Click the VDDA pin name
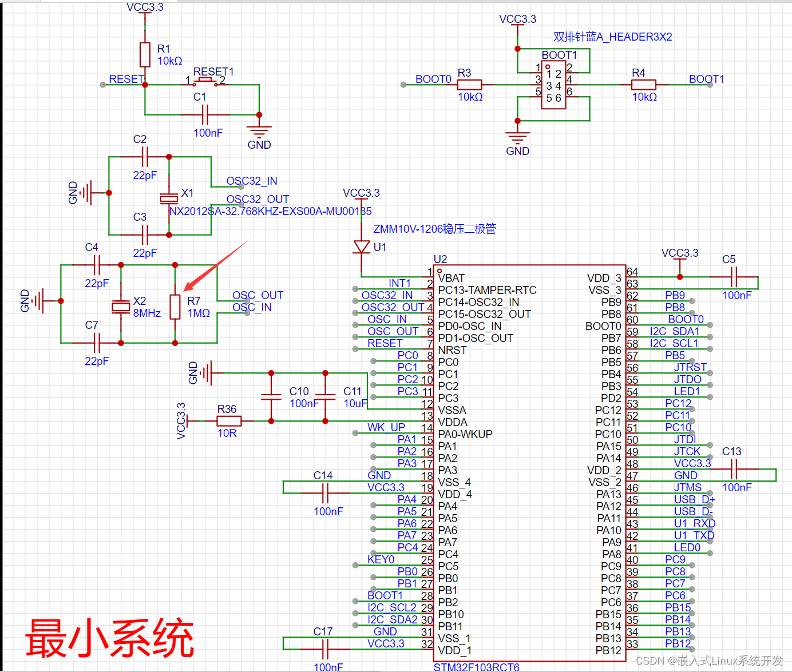792x672 pixels. tap(453, 422)
